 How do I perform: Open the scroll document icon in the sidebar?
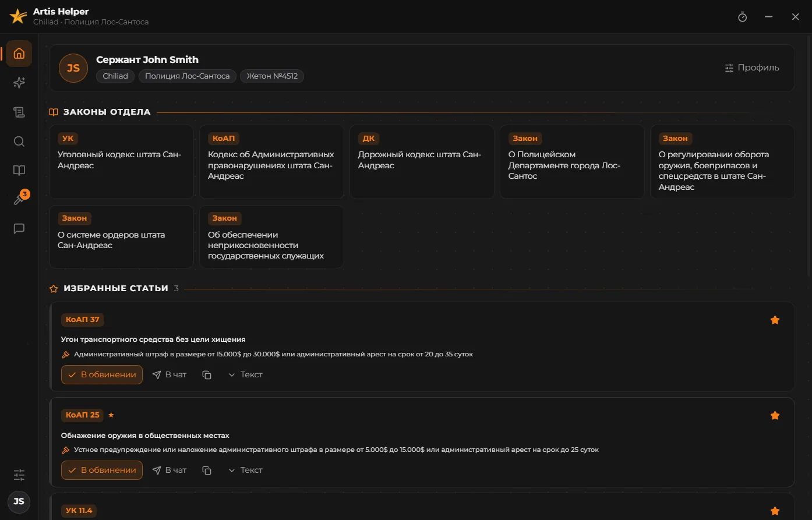point(19,112)
